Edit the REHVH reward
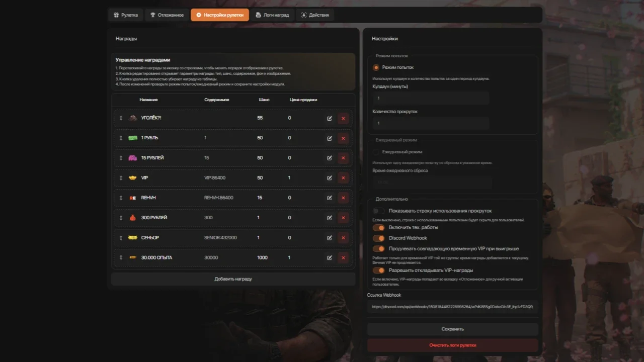The height and width of the screenshot is (362, 644). (x=330, y=198)
